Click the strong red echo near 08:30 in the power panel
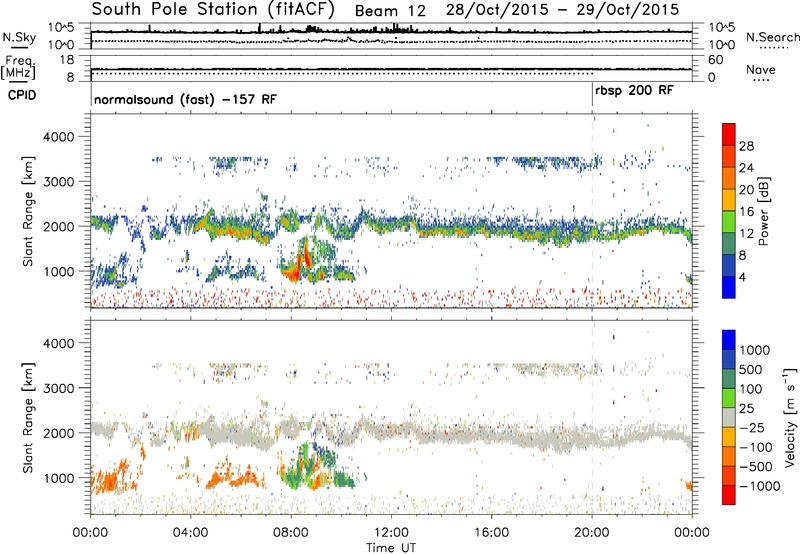The height and width of the screenshot is (554, 800). (307, 254)
